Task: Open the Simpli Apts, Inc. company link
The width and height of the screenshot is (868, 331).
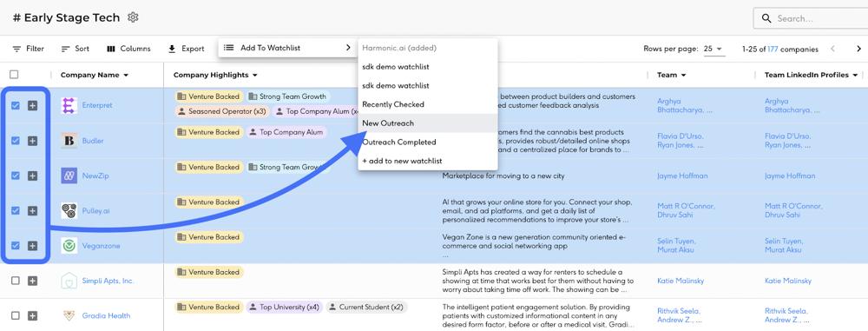Action: tap(108, 281)
